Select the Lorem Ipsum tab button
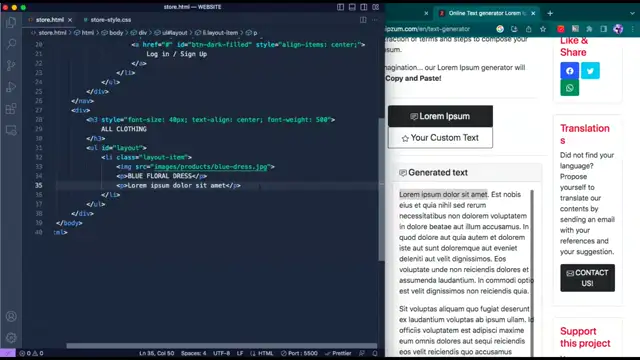Viewport: 640px width, 360px height. click(440, 116)
